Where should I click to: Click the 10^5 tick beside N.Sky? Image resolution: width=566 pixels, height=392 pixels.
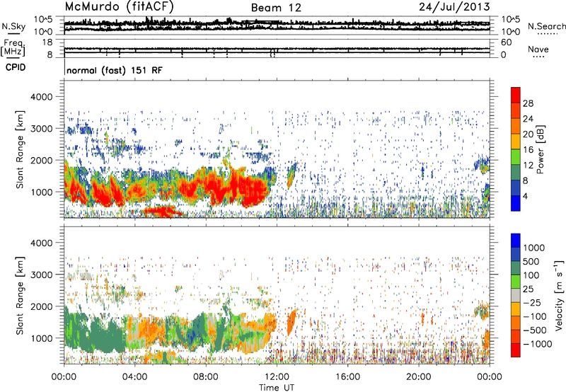[44, 20]
